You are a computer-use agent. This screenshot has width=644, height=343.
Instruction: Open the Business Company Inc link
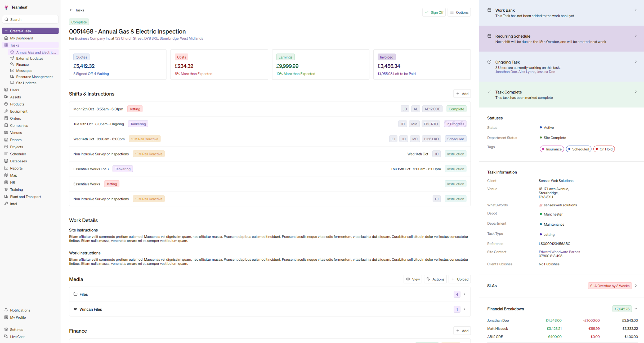pos(92,38)
